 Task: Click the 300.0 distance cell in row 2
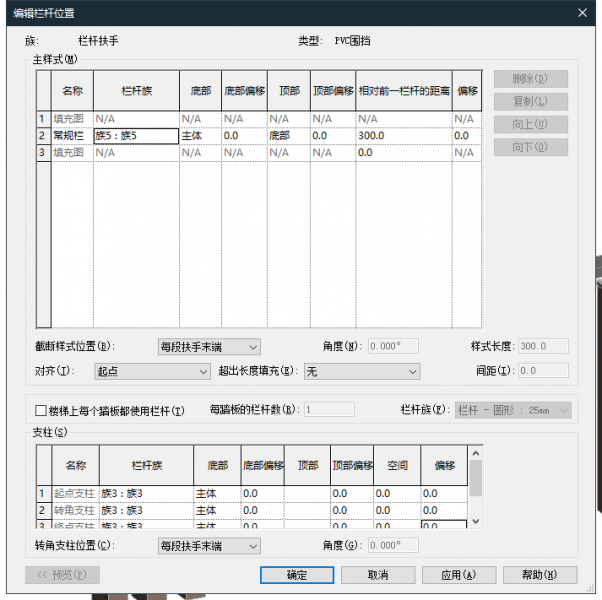[404, 136]
